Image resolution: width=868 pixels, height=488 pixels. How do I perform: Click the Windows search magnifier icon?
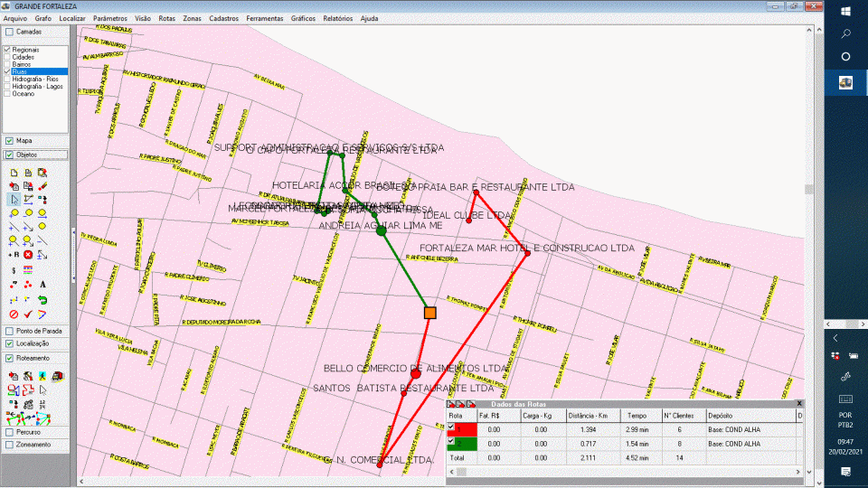click(845, 34)
